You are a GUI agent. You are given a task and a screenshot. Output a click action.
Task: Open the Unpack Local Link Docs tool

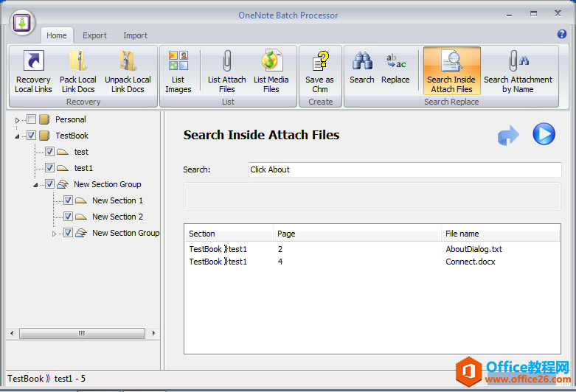tap(128, 61)
